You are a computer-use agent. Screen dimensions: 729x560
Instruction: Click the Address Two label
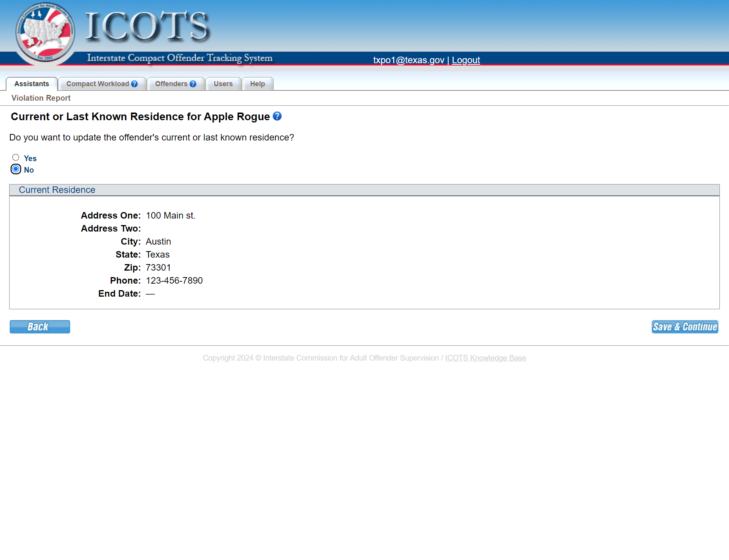pos(111,229)
